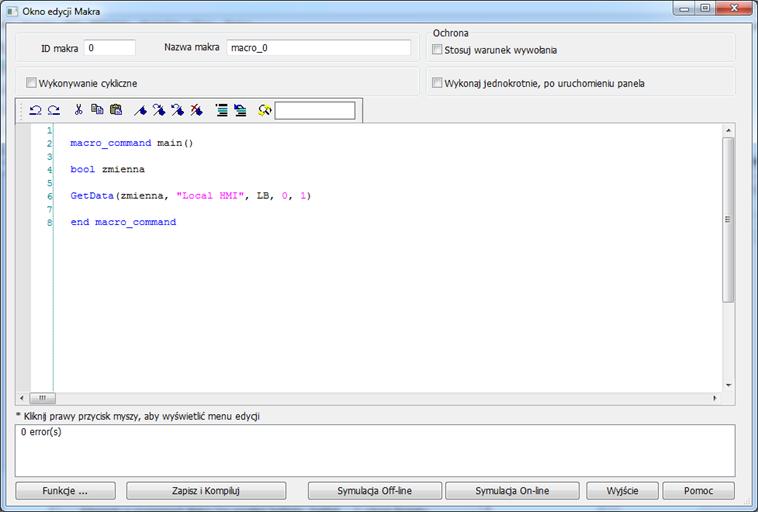Click the 'LB' address type in the GetData line
Image resolution: width=758 pixels, height=512 pixels.
point(263,196)
